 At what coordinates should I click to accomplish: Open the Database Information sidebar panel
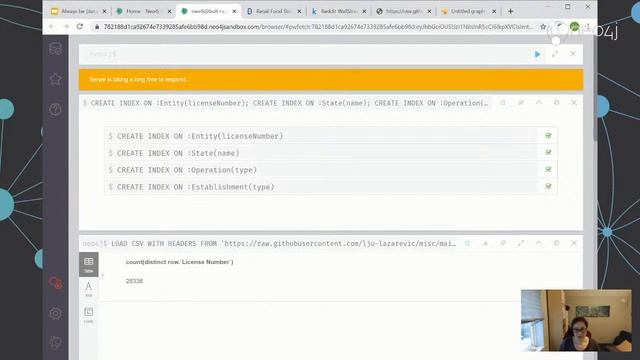[56, 49]
